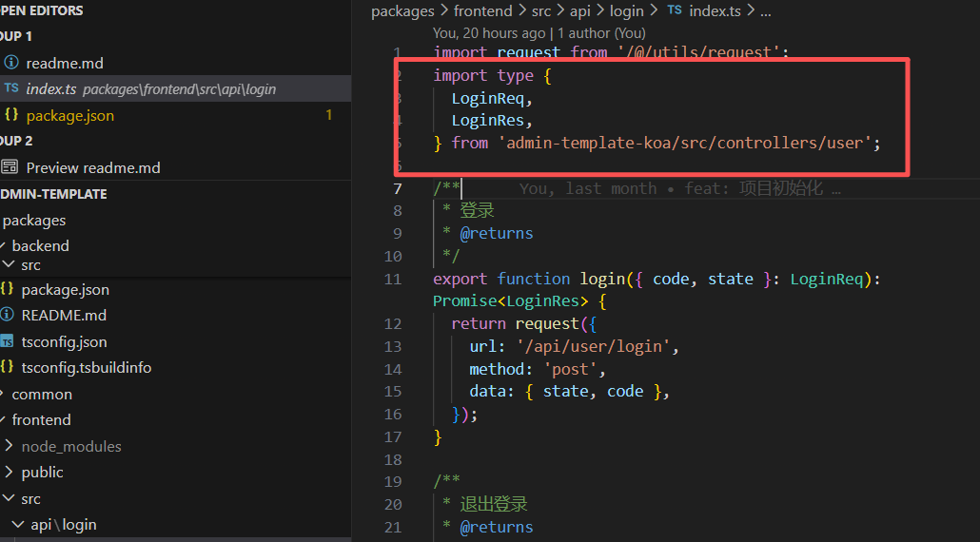The height and width of the screenshot is (542, 980).
Task: Click the git blame annotation on line 7
Action: 679,188
